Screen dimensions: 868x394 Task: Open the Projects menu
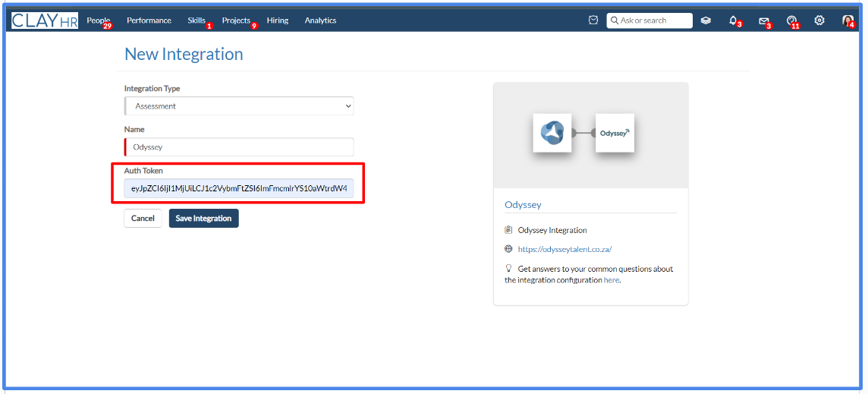[237, 20]
